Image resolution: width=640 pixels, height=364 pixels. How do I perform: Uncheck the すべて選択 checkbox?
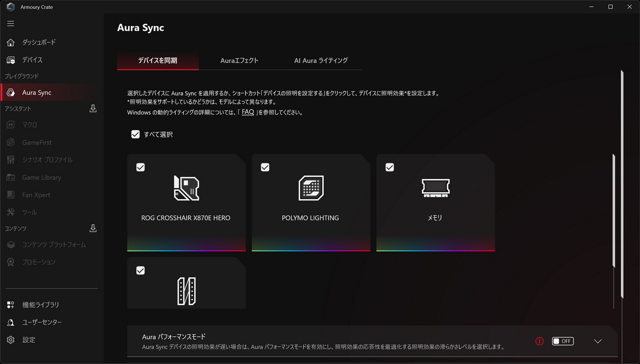135,134
